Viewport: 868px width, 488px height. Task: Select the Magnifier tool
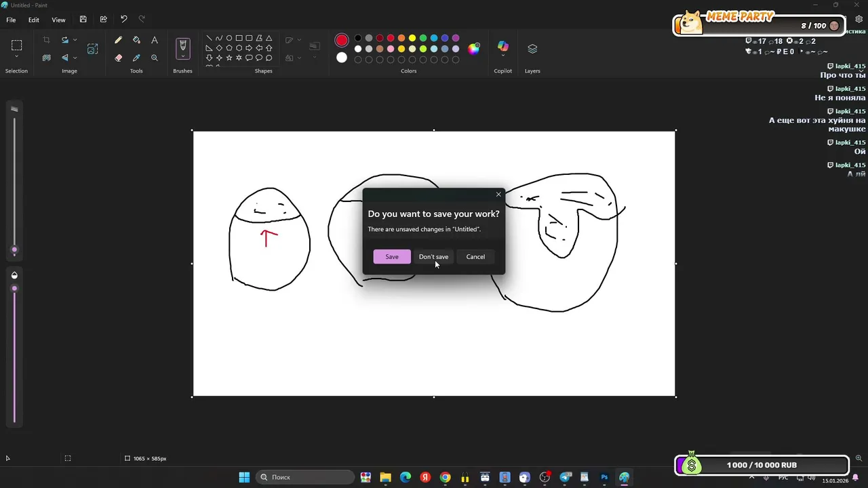point(155,58)
